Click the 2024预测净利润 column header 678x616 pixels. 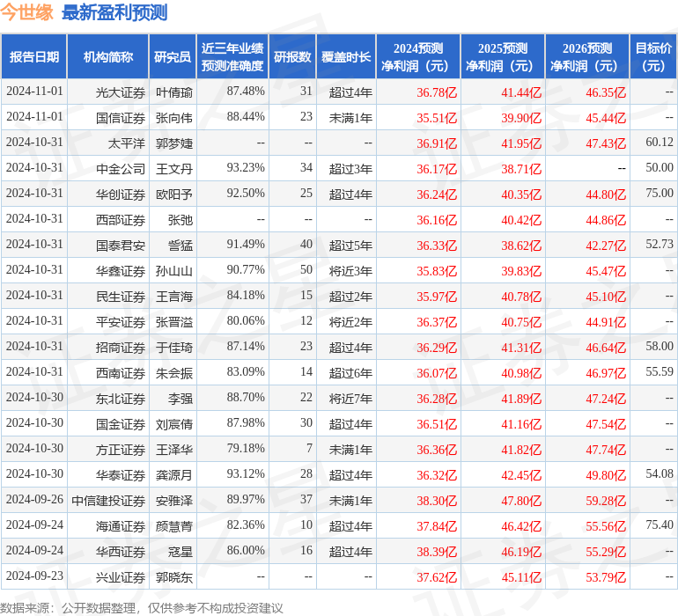[x=418, y=57]
